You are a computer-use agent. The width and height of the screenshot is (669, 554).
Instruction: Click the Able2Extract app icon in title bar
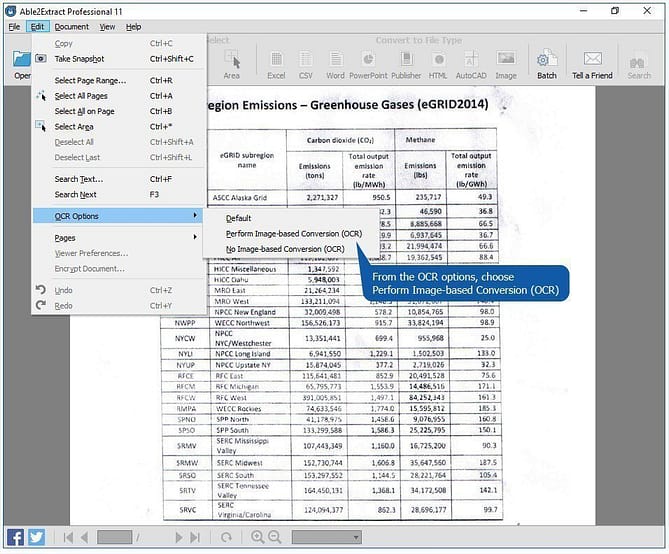11,12
